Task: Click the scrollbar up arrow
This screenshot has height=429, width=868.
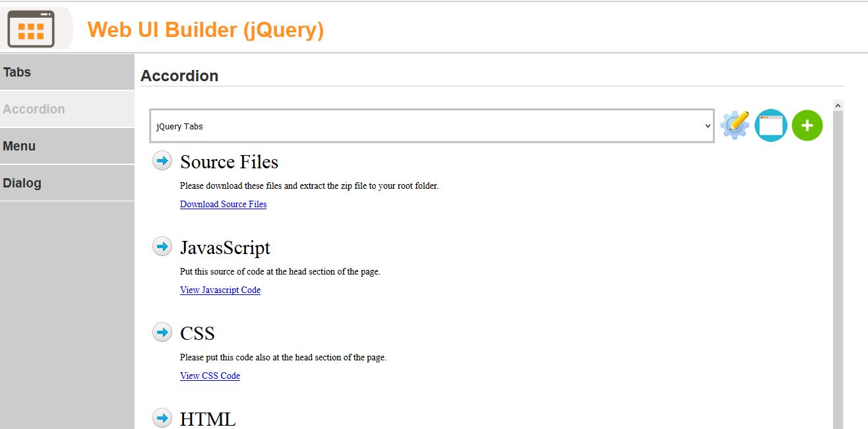Action: pyautogui.click(x=838, y=105)
